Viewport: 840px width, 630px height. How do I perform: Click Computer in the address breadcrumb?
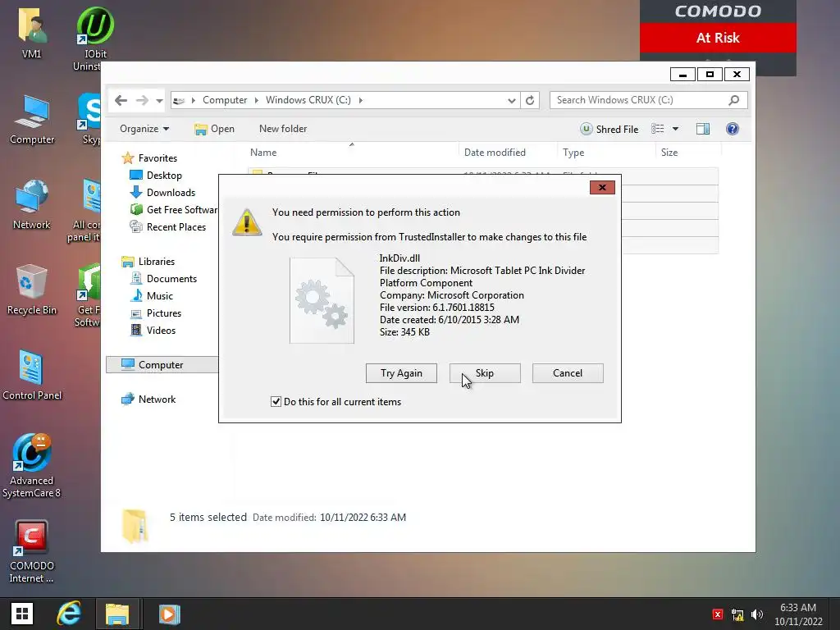coord(225,100)
